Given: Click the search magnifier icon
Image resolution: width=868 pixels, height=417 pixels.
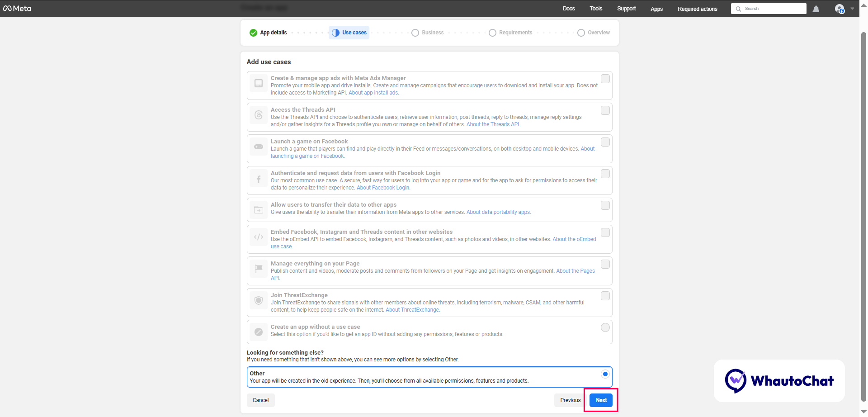Looking at the screenshot, I should pyautogui.click(x=738, y=9).
